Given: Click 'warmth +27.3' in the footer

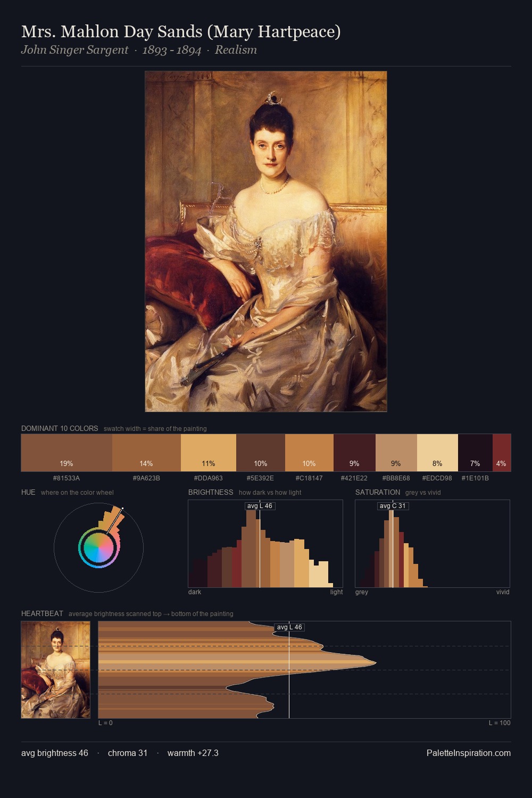Looking at the screenshot, I should pos(193,753).
